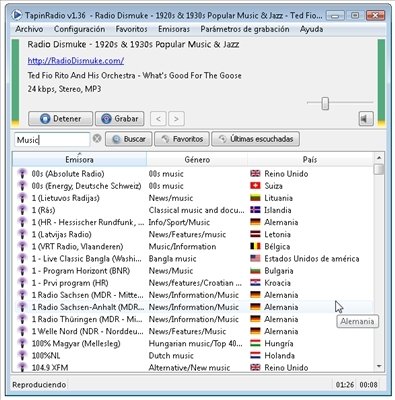This screenshot has height=400, width=395.
Task: Sort list by Género column header
Action: click(x=197, y=159)
